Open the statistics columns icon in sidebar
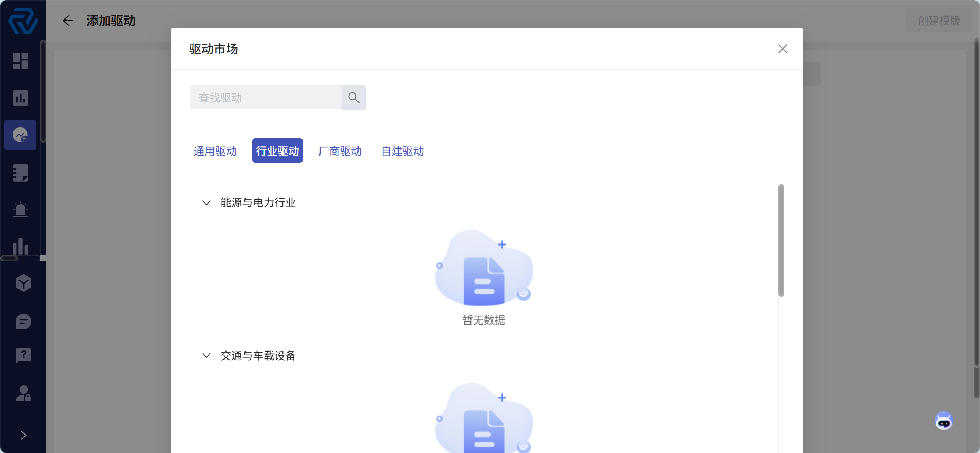This screenshot has width=980, height=453. [x=21, y=247]
